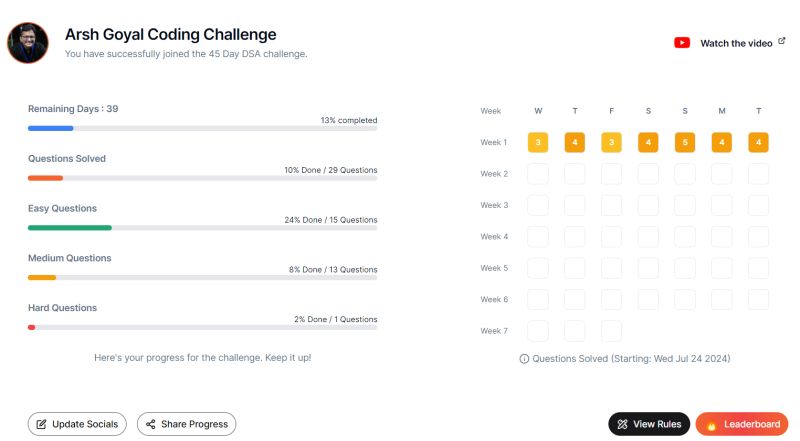
Task: Click the last empty Week 7 cell
Action: coord(611,331)
